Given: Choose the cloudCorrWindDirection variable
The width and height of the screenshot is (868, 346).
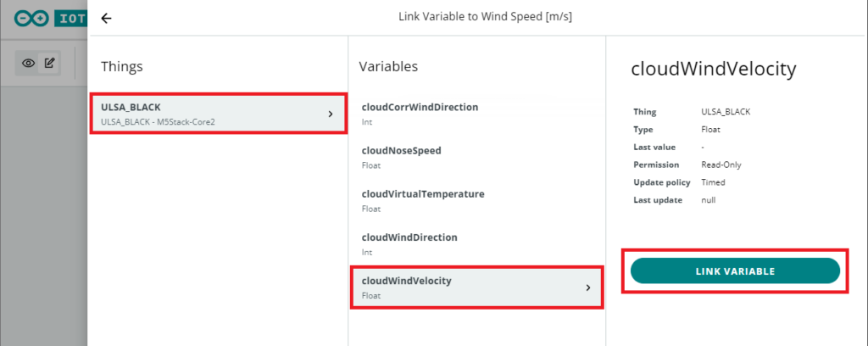Looking at the screenshot, I should 420,114.
